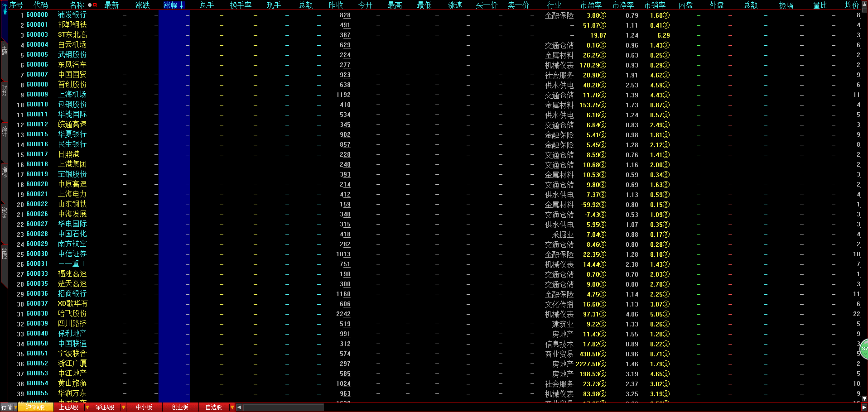The height and width of the screenshot is (412, 868).
Task: Sort by the 涨幅 column header
Action: [x=174, y=5]
